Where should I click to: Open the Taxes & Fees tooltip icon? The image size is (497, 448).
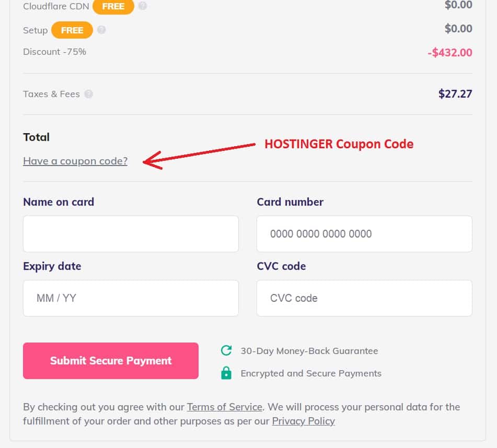(x=89, y=93)
